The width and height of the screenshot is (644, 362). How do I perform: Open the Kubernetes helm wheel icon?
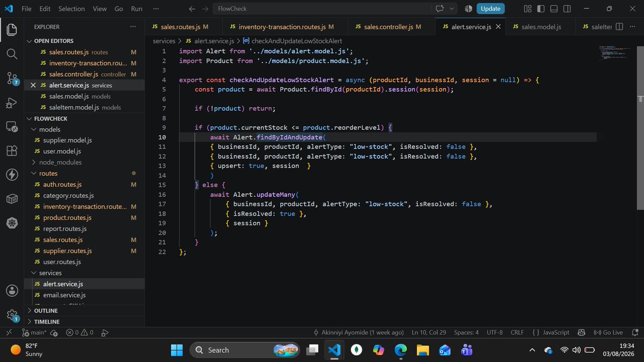coord(12,223)
